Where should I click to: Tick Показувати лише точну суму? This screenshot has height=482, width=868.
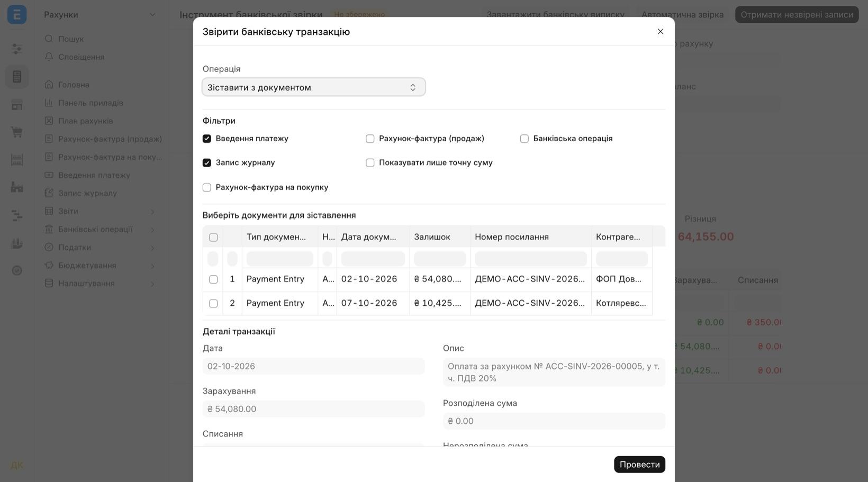coord(370,163)
